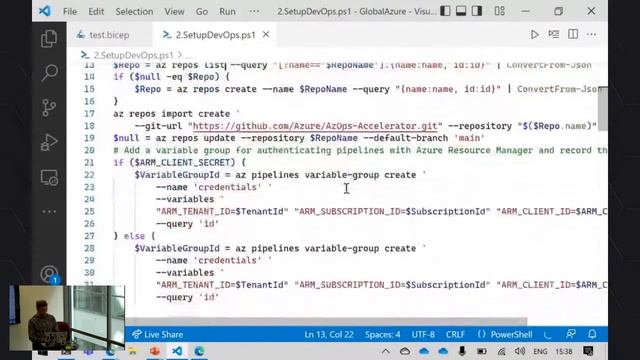
Task: Show additional activity bar views
Action: (49, 211)
